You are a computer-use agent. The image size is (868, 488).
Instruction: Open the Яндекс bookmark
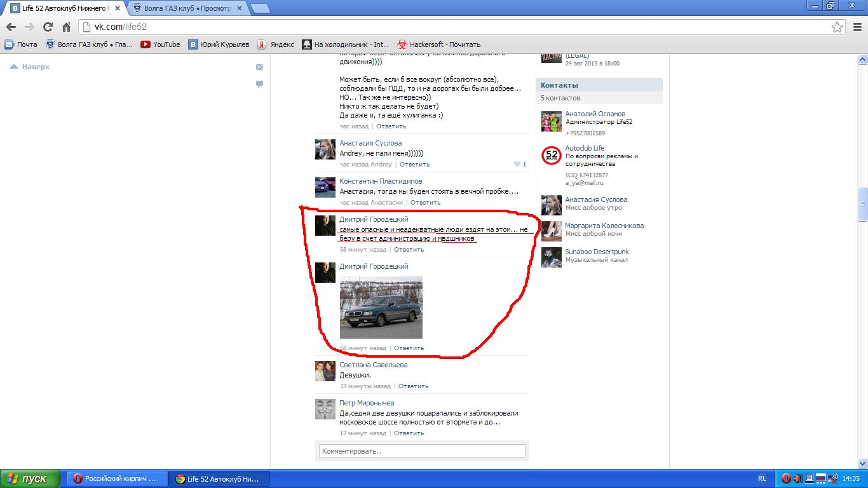(x=276, y=44)
